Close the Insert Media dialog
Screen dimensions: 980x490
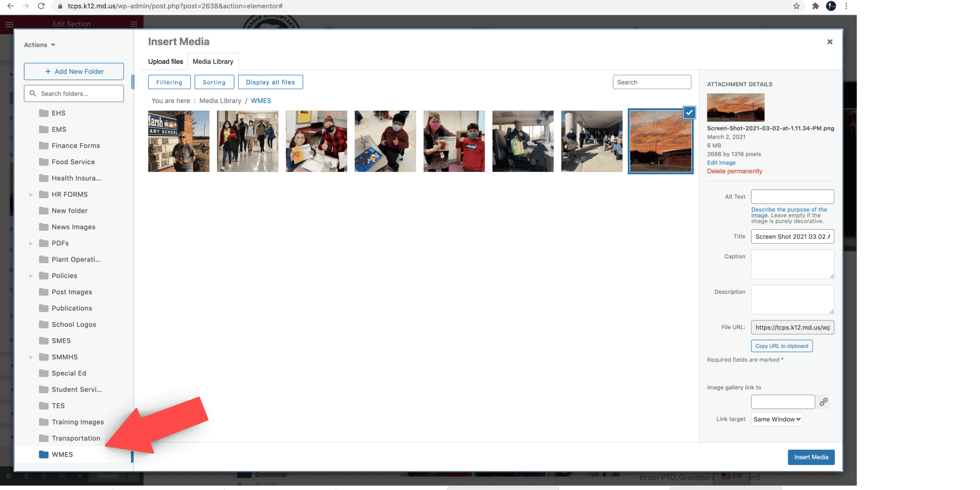(830, 42)
